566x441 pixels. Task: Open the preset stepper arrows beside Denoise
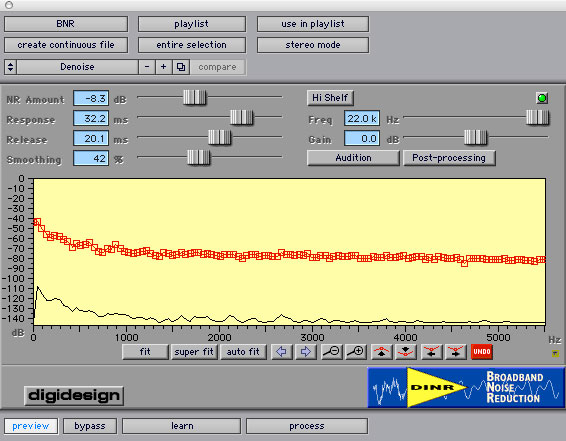(10, 67)
